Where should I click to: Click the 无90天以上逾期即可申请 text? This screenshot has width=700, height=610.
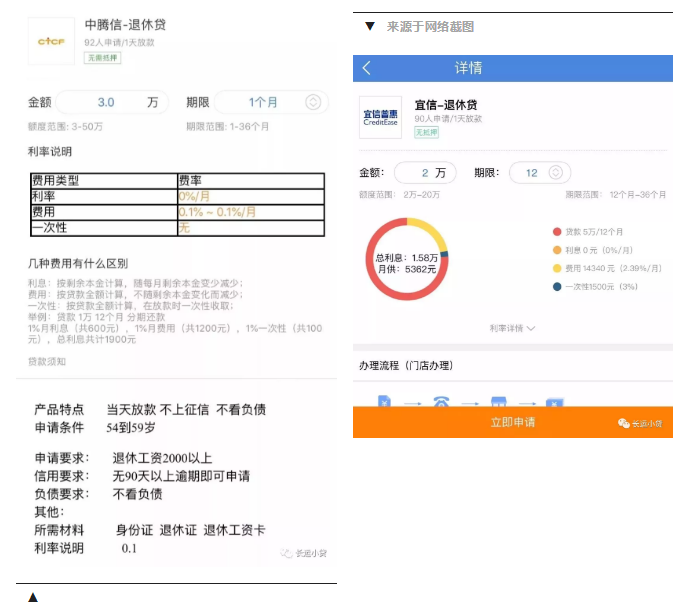point(181,476)
